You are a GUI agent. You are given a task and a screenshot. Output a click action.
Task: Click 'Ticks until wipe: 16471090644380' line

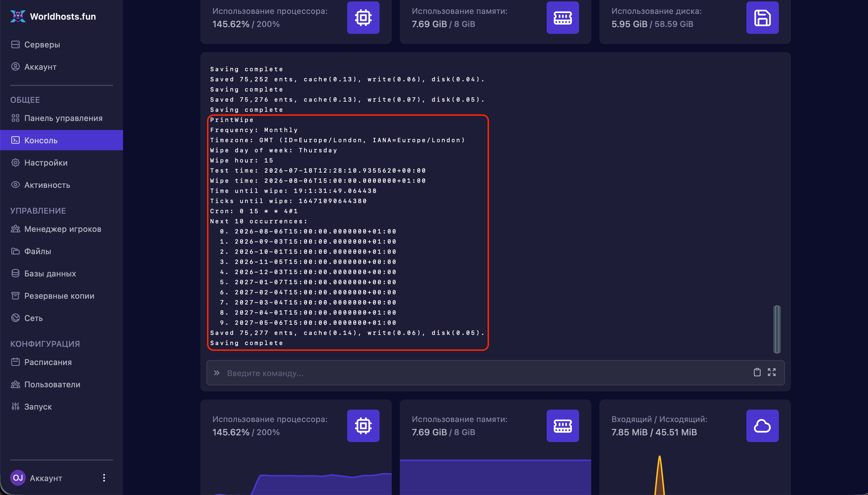pos(289,201)
